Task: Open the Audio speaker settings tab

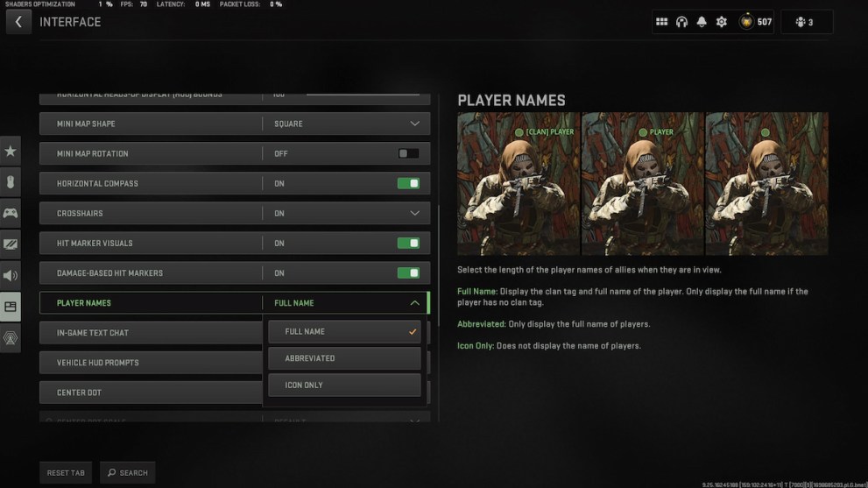Action: coord(11,276)
